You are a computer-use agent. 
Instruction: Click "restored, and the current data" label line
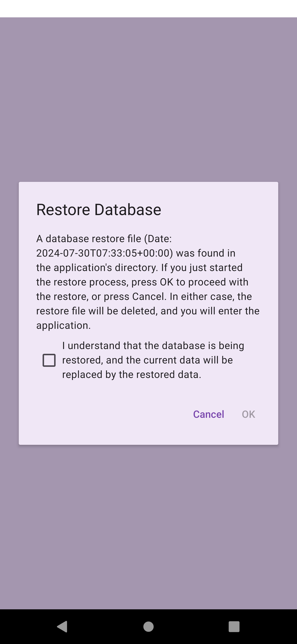click(x=147, y=360)
